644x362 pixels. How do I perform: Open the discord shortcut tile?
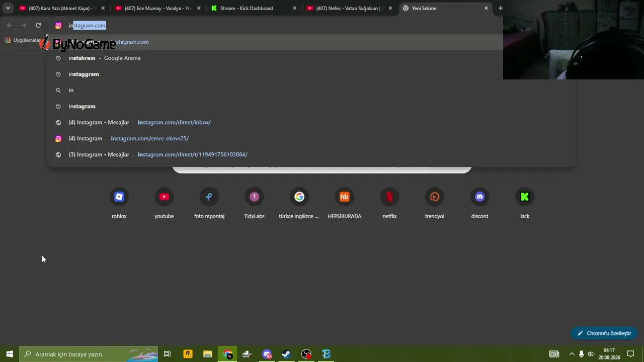[479, 204]
